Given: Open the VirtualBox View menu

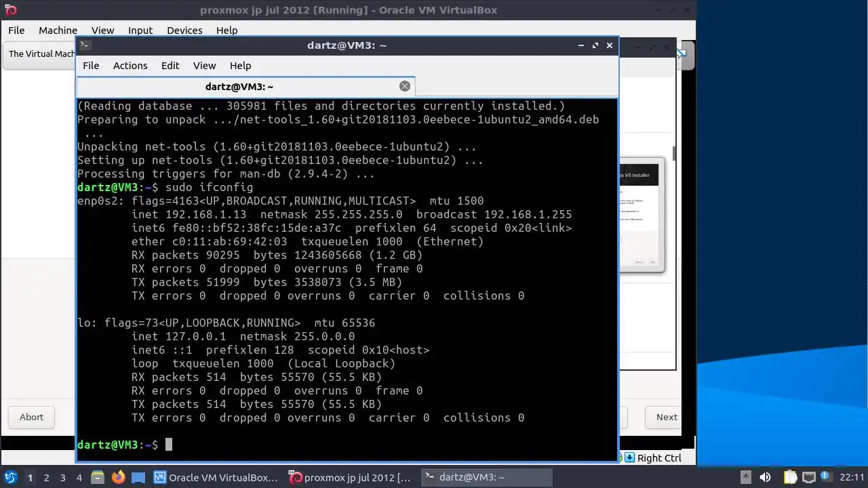Looking at the screenshot, I should [102, 30].
